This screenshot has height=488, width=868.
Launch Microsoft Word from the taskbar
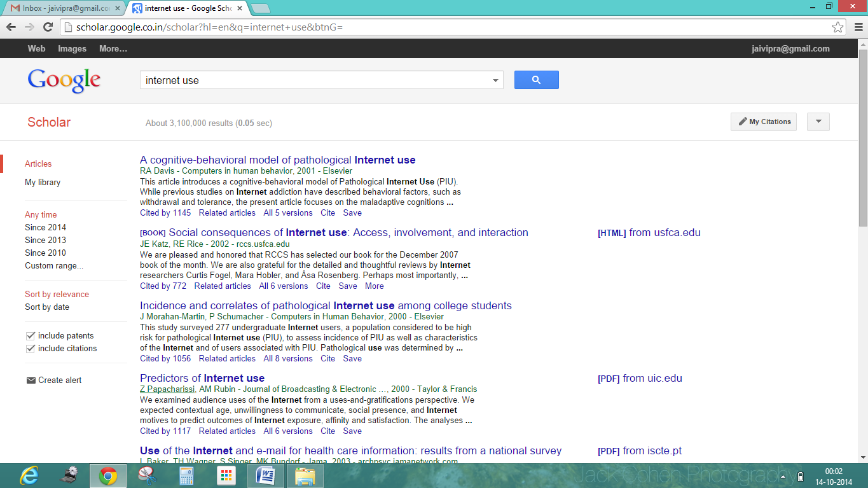coord(266,475)
